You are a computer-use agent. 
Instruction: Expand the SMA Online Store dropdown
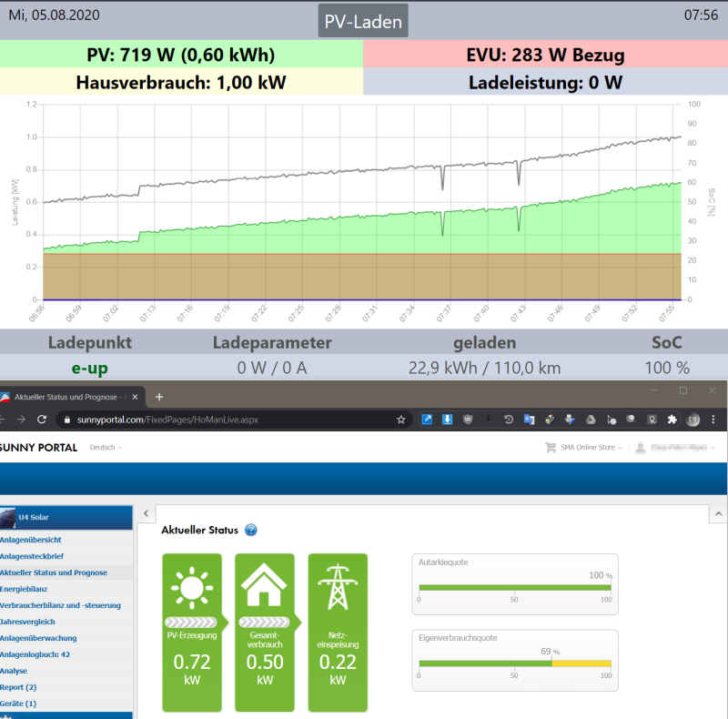pyautogui.click(x=591, y=447)
